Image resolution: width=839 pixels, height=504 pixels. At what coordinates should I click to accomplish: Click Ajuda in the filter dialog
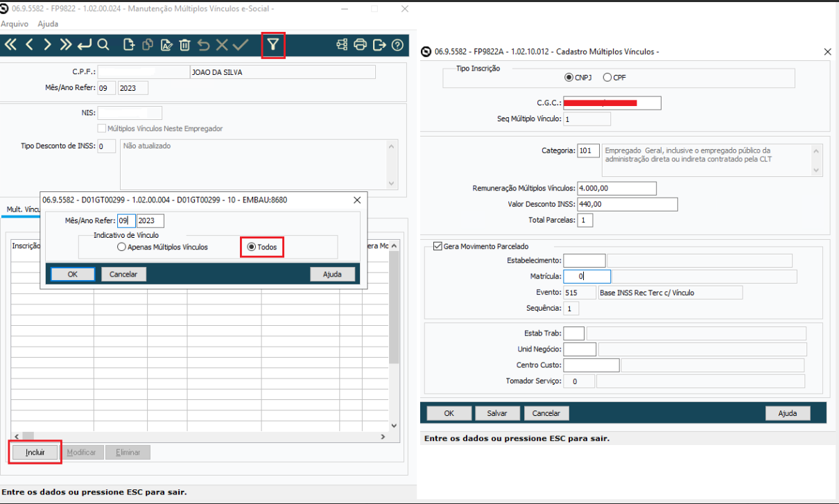point(332,274)
